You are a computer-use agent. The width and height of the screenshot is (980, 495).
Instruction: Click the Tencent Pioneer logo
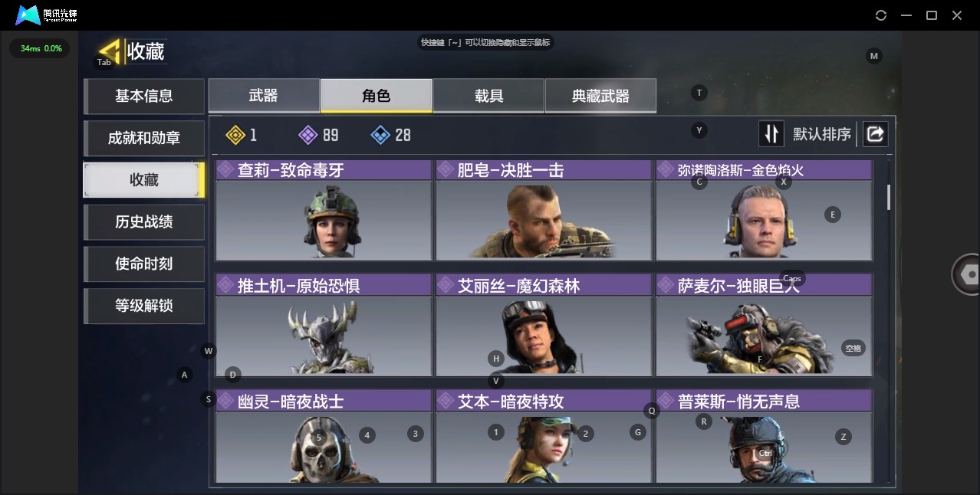(47, 15)
